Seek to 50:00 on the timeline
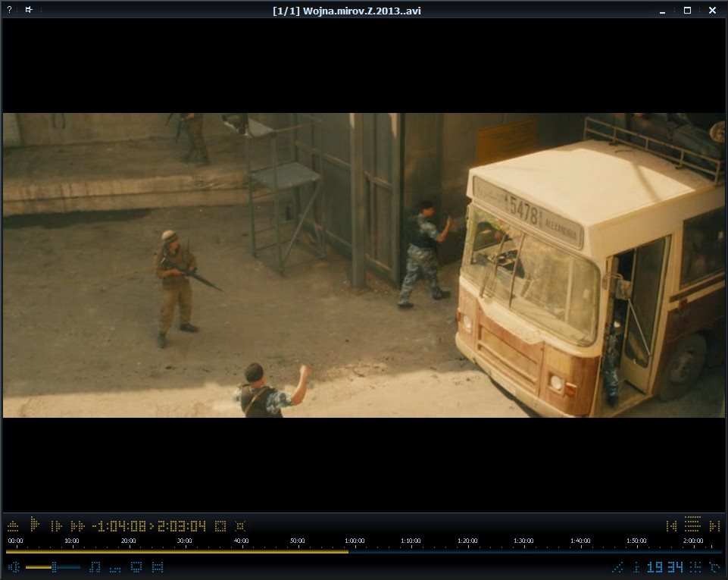 pyautogui.click(x=297, y=541)
